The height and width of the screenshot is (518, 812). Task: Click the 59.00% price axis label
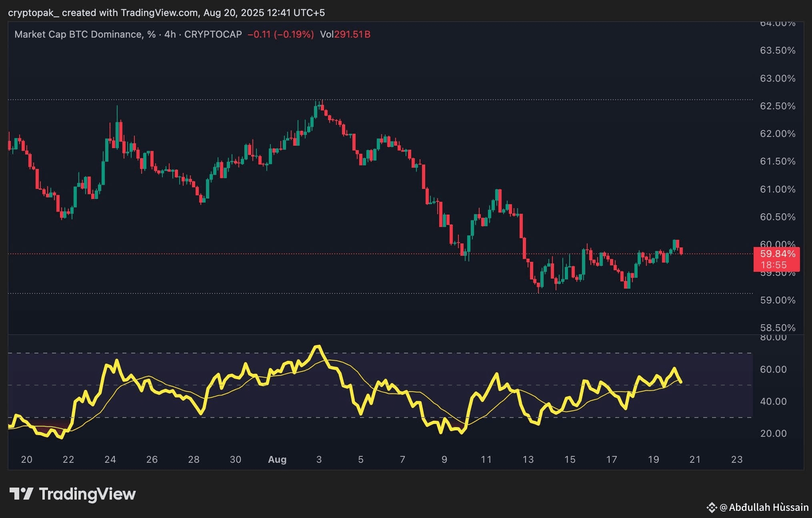pos(778,300)
